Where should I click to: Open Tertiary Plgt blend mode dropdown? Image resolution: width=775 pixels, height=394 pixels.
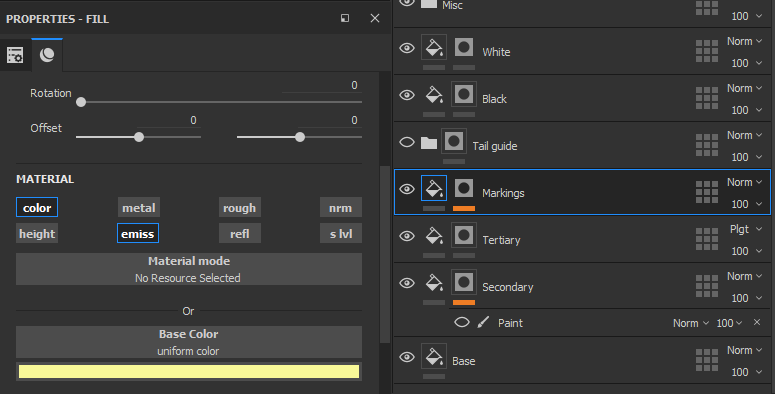(746, 229)
